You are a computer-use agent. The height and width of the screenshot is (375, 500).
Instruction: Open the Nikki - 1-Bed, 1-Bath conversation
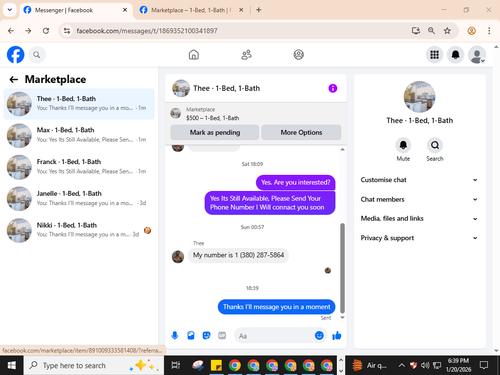[x=79, y=230]
